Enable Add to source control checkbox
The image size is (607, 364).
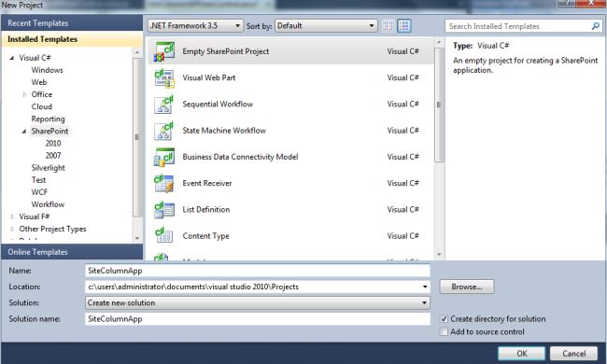coord(444,331)
